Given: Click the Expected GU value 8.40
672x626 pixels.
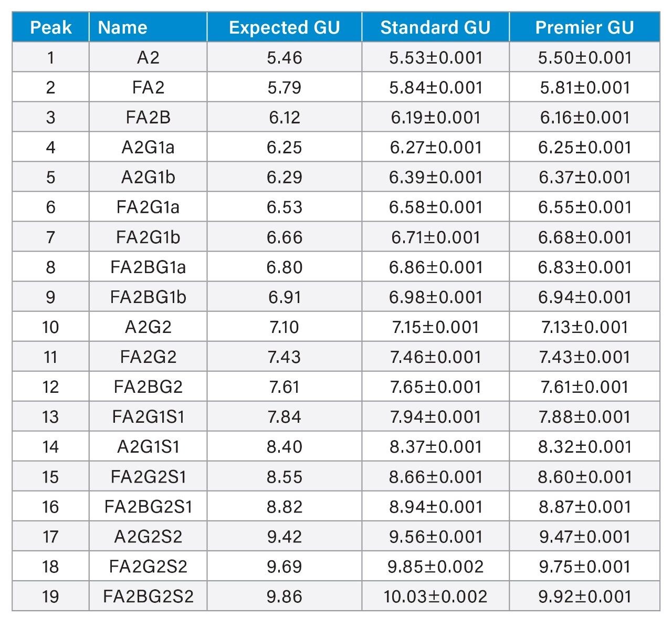Looking at the screenshot, I should (285, 446).
